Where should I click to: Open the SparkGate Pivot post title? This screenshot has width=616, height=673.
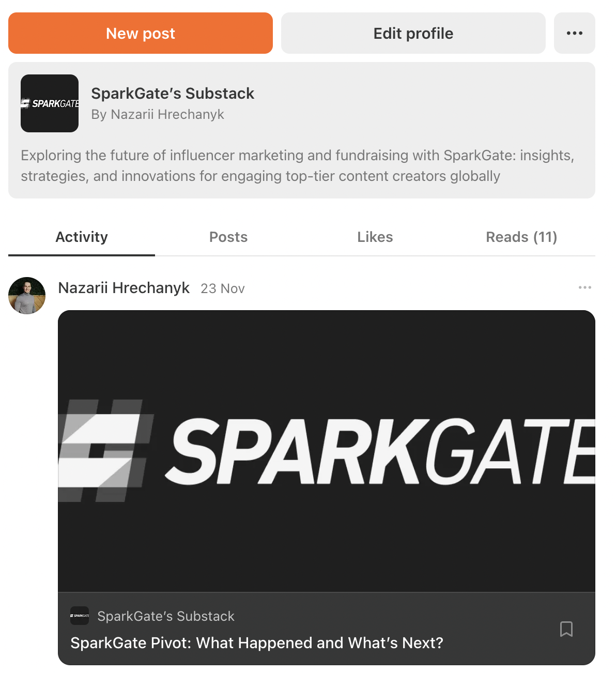click(x=257, y=643)
